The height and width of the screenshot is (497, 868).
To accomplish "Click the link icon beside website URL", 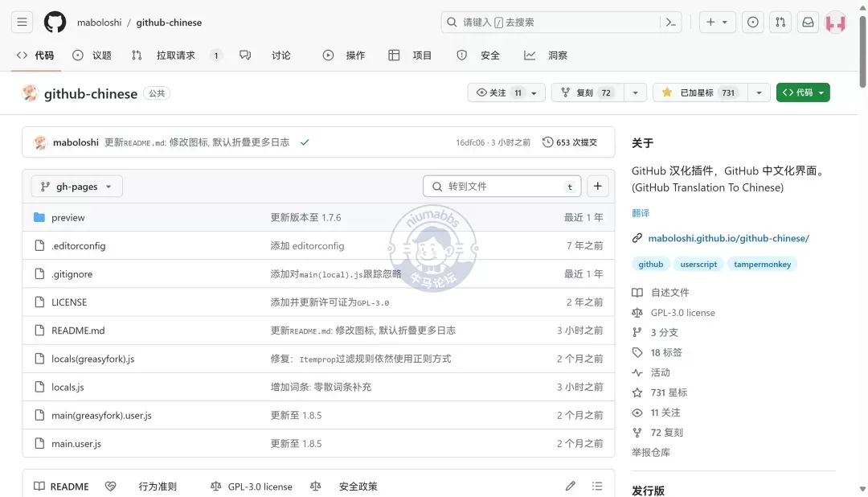I will pos(637,238).
